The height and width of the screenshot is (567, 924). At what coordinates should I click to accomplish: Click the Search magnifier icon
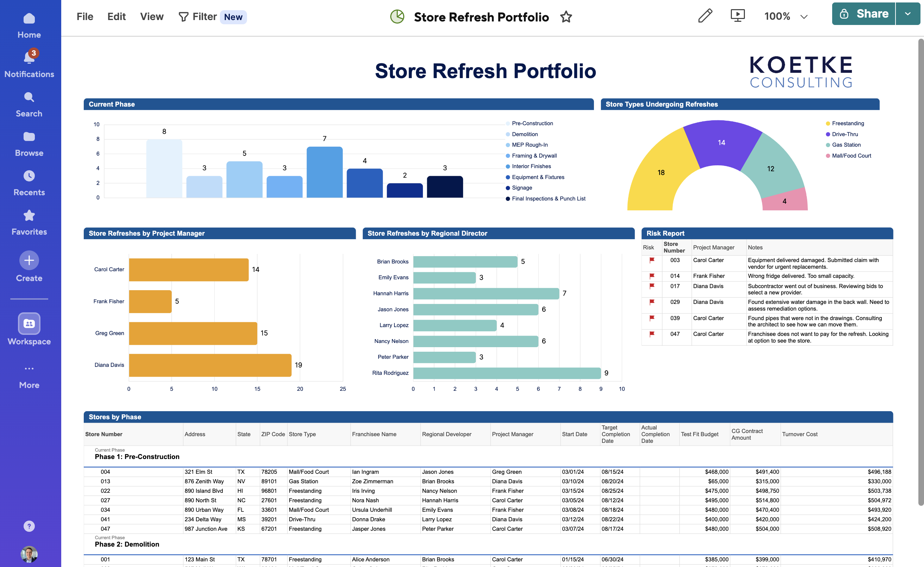[x=29, y=97]
